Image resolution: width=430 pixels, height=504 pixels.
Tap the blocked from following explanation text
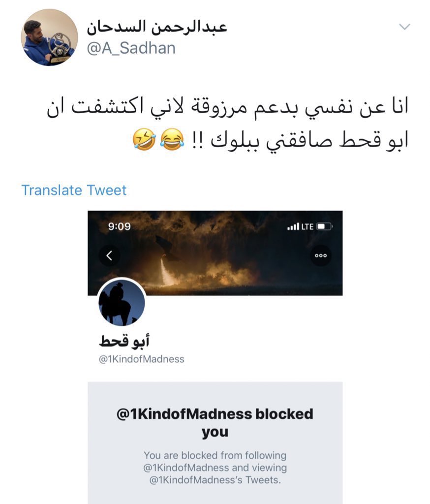[215, 468]
